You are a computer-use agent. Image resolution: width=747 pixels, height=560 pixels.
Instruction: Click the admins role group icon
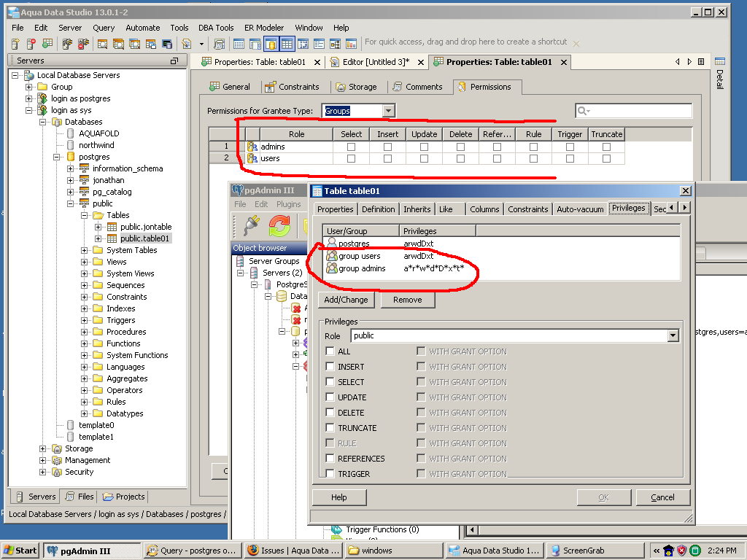252,147
